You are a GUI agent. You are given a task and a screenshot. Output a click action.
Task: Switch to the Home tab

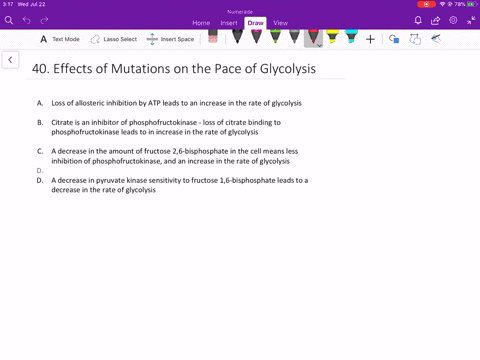click(201, 23)
